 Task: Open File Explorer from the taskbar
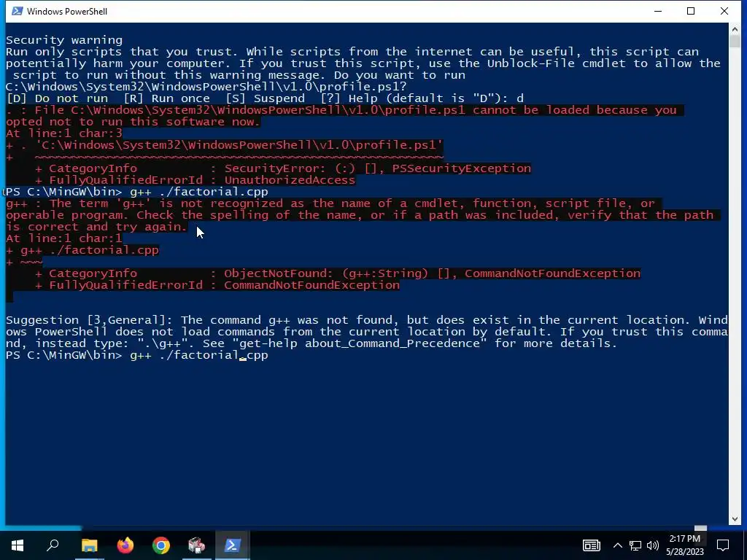click(89, 545)
